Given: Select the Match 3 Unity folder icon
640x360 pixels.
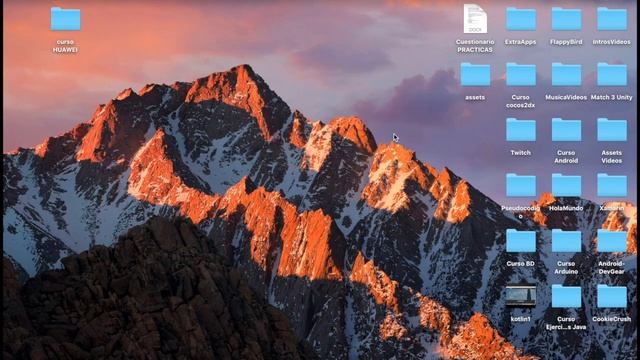Looking at the screenshot, I should [x=612, y=74].
